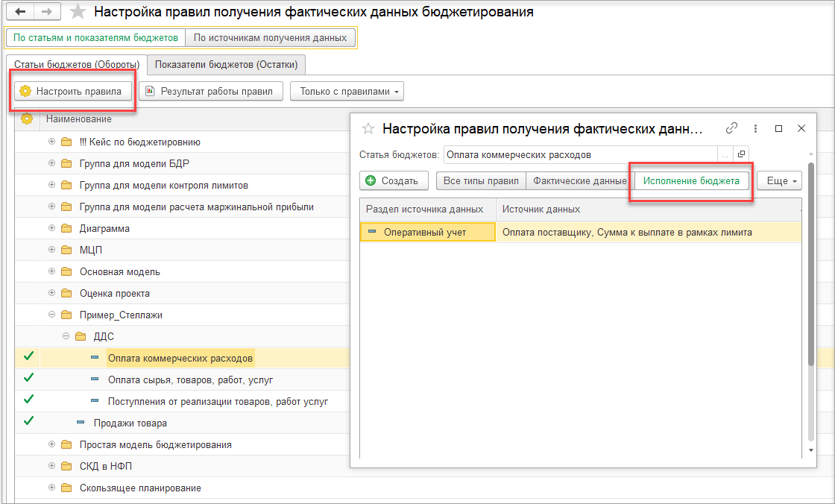The image size is (835, 504).
Task: Collapse the Пример_Стеллажи group
Action: (51, 315)
